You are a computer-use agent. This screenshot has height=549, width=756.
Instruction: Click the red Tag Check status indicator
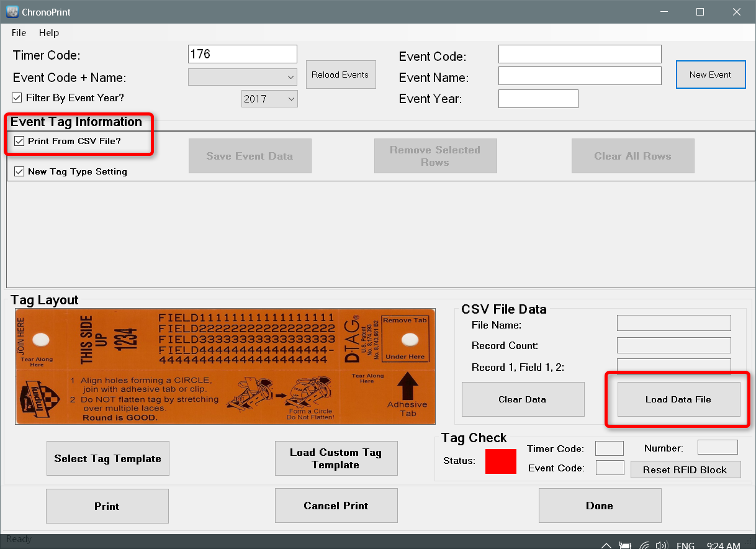501,461
